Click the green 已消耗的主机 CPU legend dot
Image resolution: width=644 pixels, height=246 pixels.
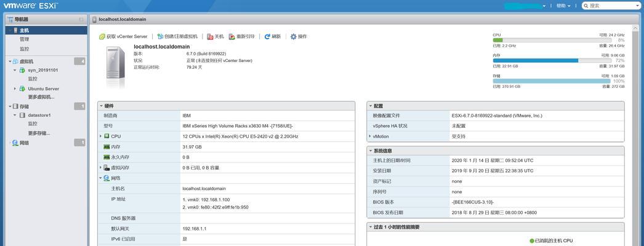click(533, 240)
